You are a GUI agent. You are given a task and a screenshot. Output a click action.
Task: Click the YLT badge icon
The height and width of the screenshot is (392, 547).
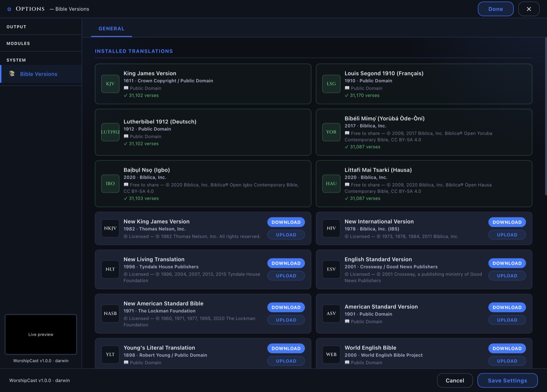(110, 354)
